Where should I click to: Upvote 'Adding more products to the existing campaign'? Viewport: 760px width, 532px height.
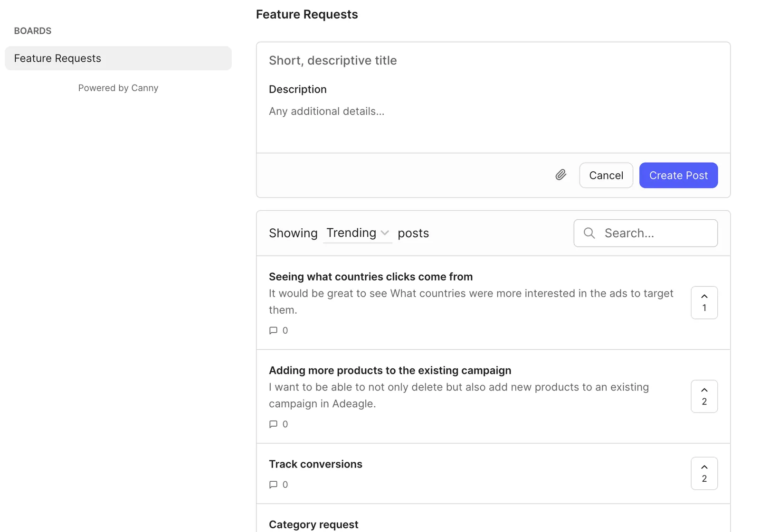(704, 396)
